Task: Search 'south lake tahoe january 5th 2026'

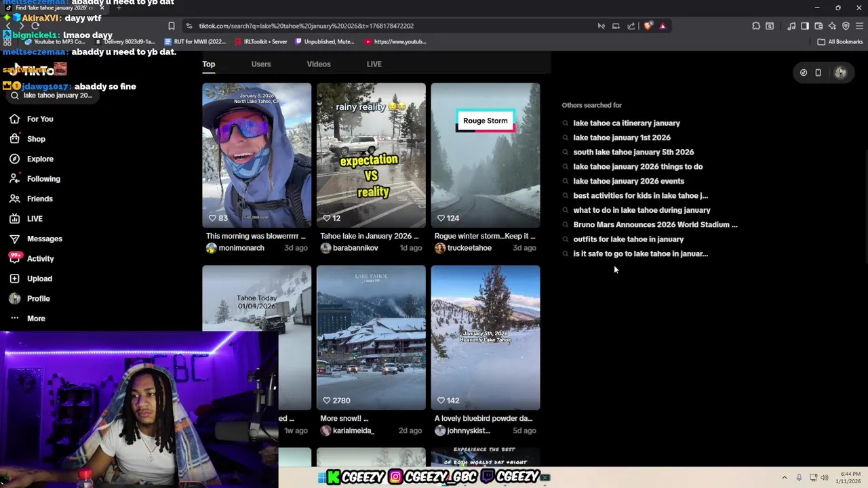Action: [633, 152]
